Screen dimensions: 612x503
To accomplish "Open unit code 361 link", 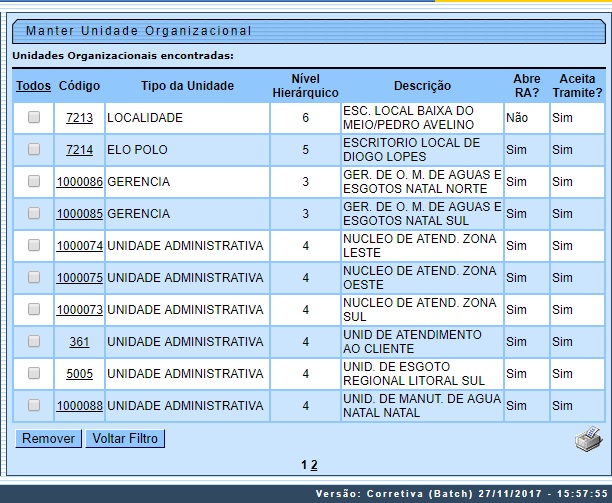I will pos(80,342).
